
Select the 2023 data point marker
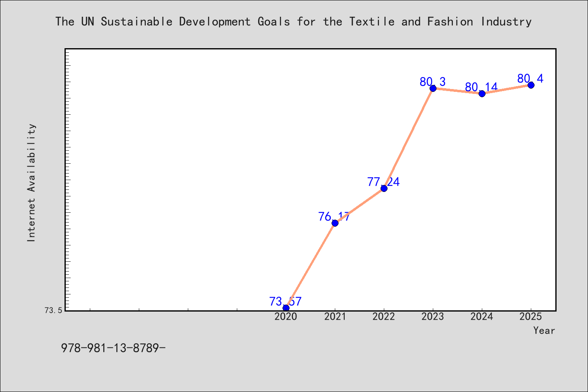pos(433,88)
